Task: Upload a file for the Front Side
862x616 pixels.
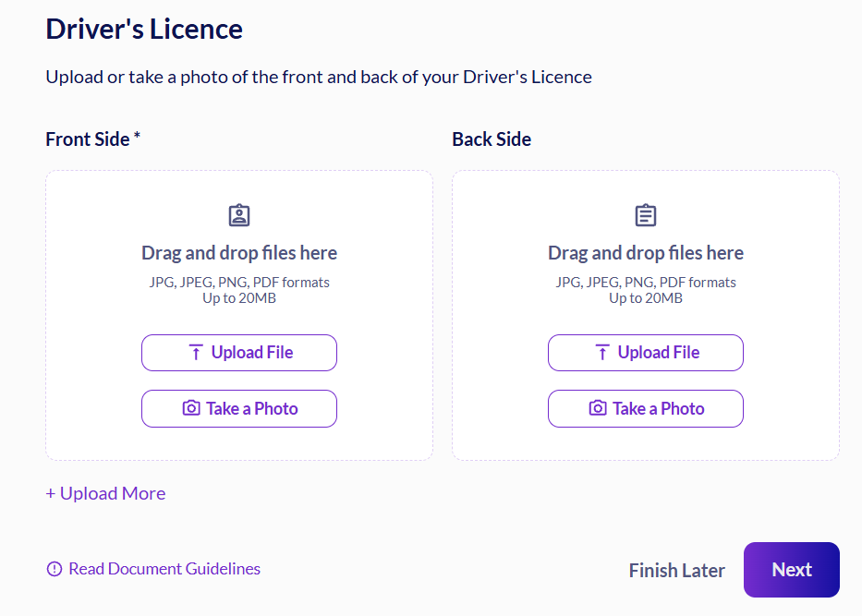Action: click(239, 353)
